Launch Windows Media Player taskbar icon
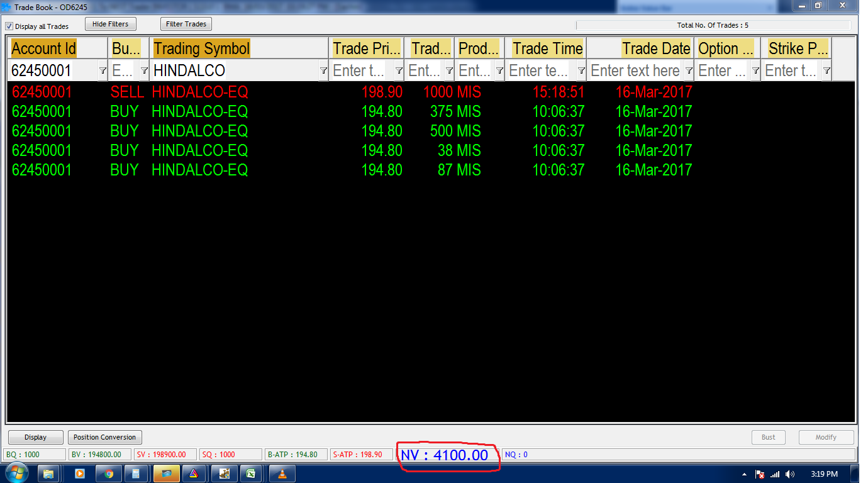Viewport: 868px width, 483px height. 79,474
